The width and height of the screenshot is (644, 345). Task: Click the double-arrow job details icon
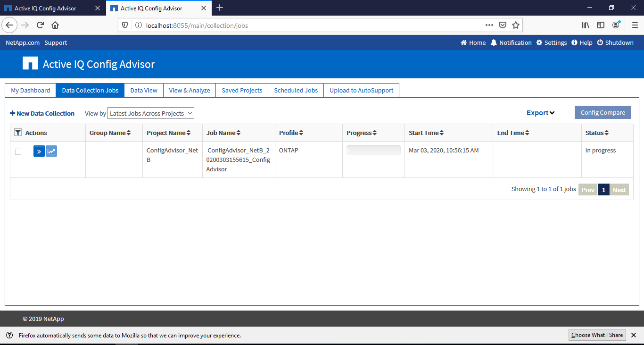39,151
